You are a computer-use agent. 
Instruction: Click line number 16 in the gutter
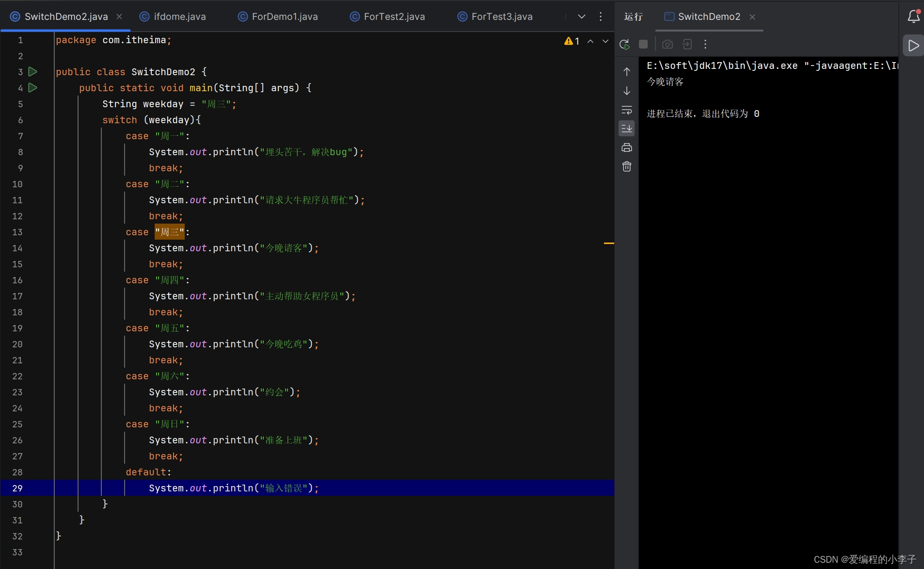click(x=17, y=280)
